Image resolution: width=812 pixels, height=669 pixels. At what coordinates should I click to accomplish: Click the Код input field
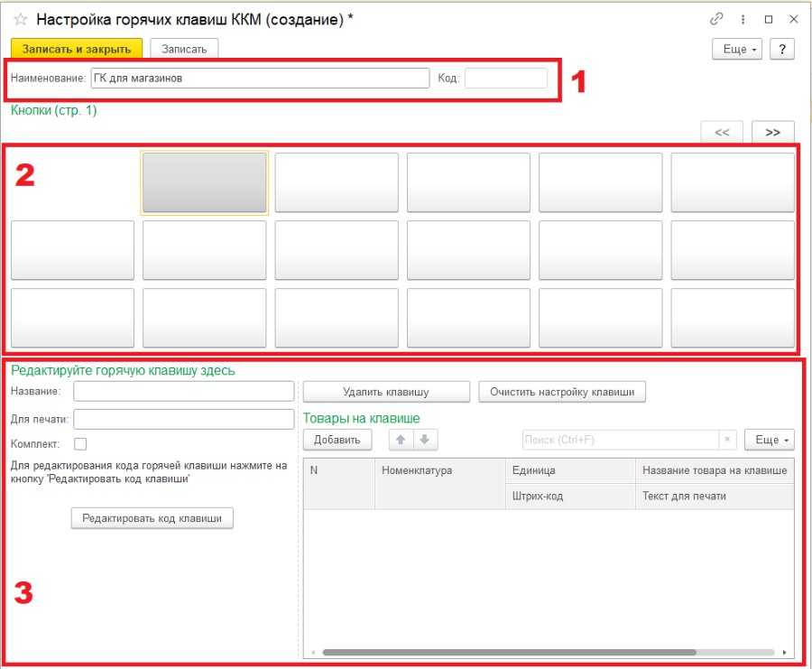coord(506,79)
